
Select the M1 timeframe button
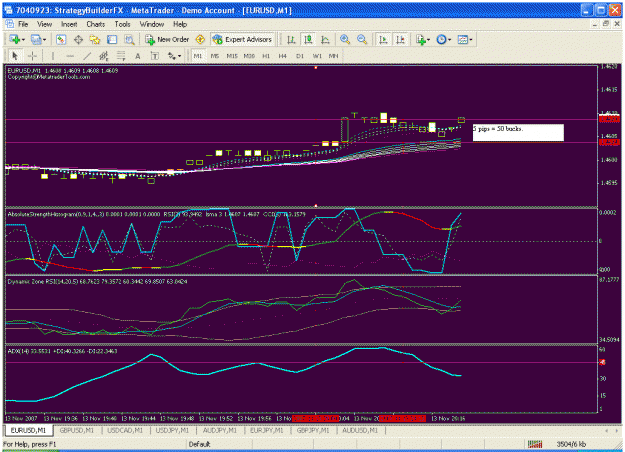pos(198,56)
